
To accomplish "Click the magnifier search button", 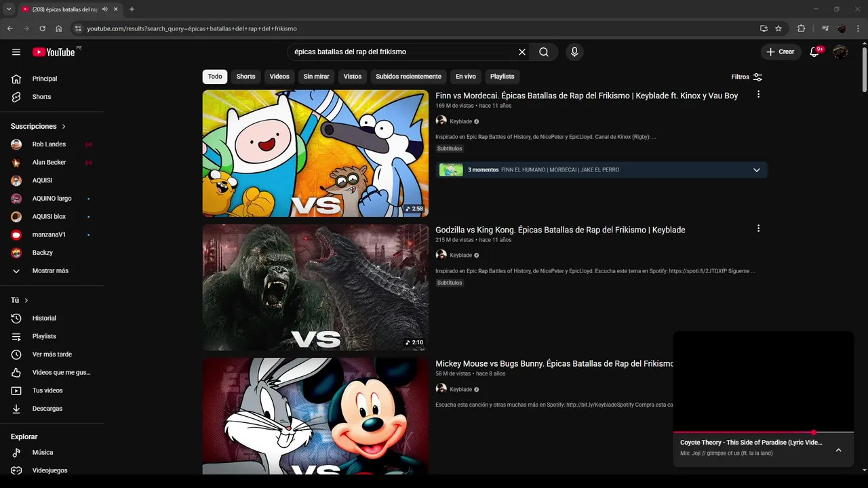I will (544, 52).
